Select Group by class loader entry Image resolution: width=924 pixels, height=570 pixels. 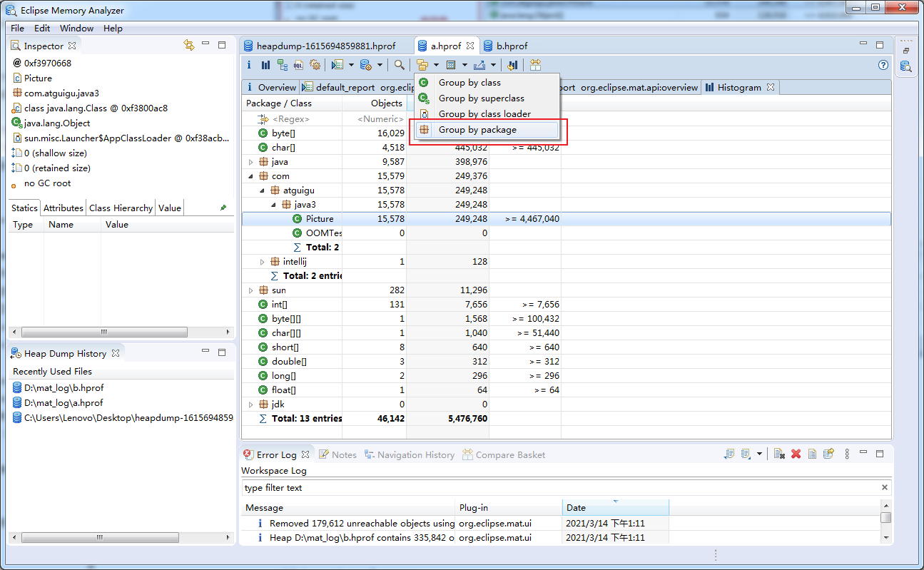487,114
